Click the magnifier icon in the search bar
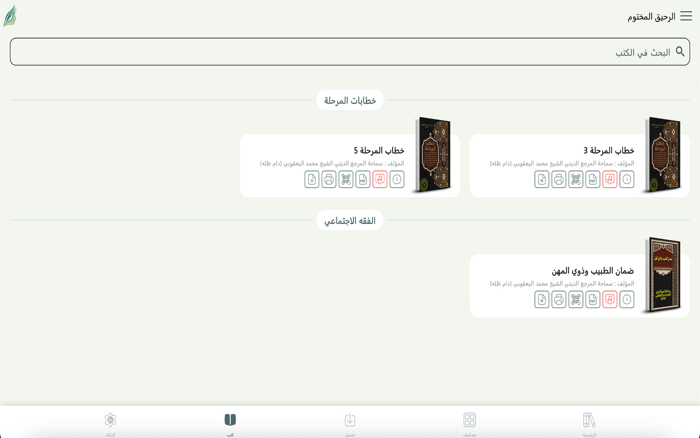700x438 pixels. click(x=680, y=52)
